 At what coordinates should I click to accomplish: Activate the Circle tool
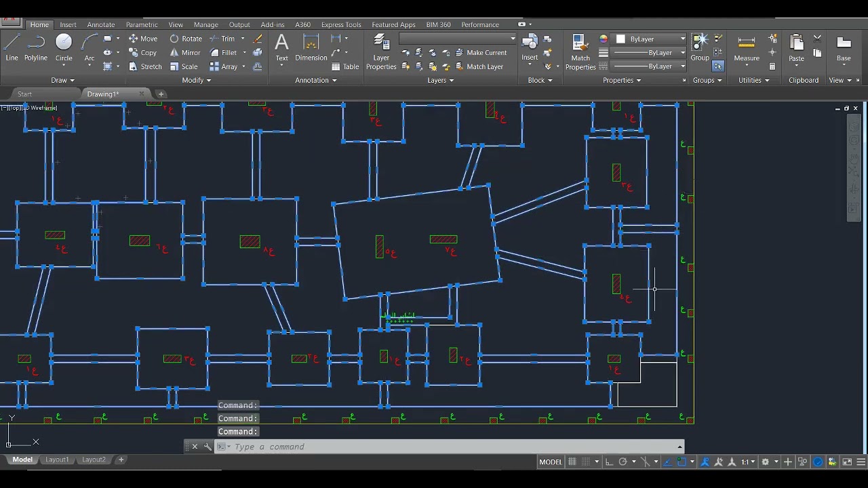coord(64,47)
